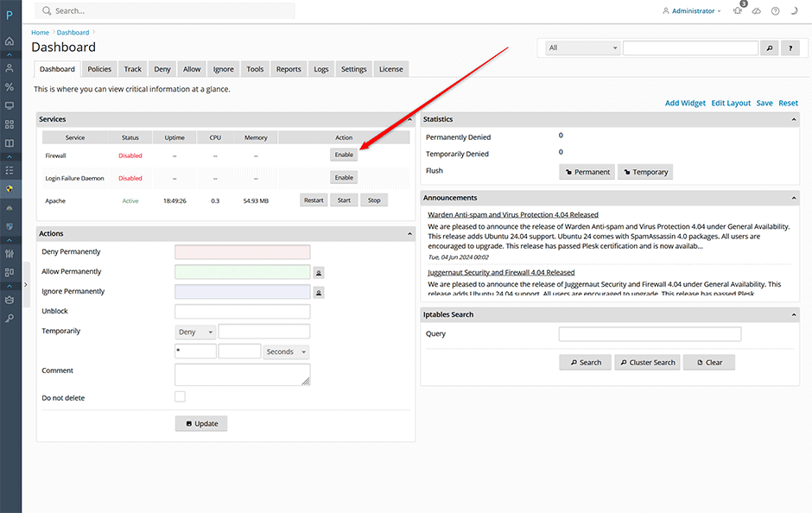Open the Deny action dropdown under Temporarily
812x513 pixels.
[195, 332]
